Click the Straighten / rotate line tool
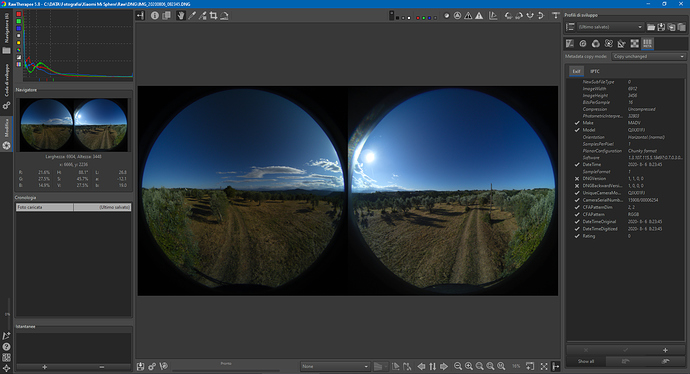Screen dimensions: 690x374 [x=224, y=15]
